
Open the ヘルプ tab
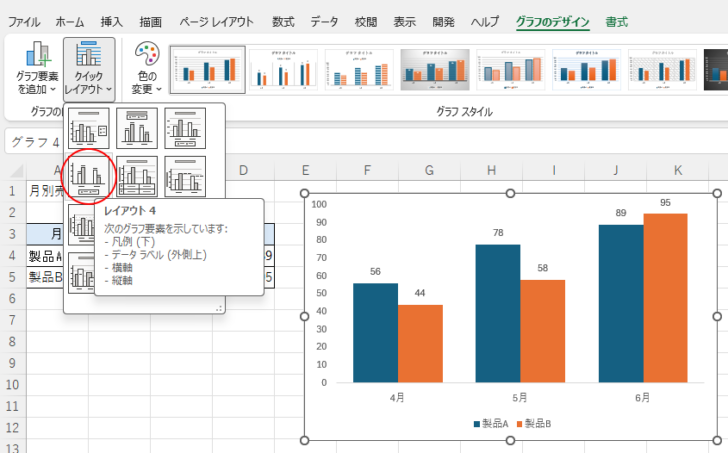click(485, 22)
